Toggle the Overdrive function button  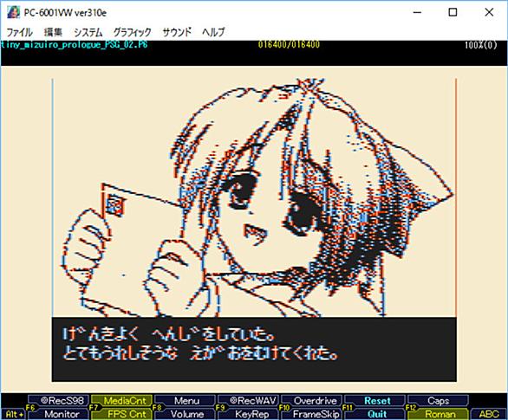[x=312, y=401]
